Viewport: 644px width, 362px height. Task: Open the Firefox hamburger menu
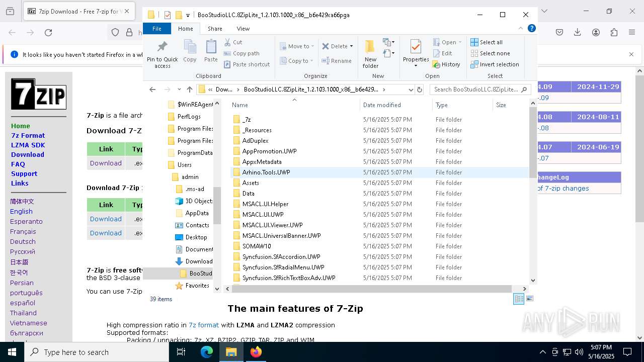coord(632,33)
